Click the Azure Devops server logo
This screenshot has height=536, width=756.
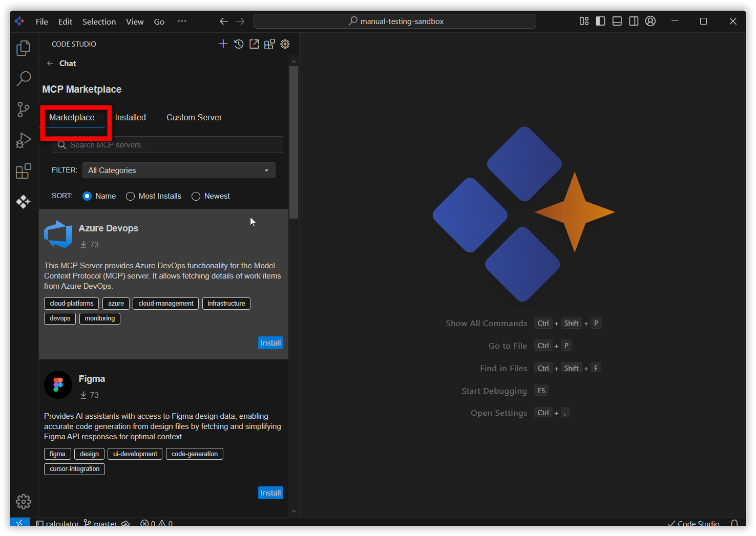pos(58,234)
